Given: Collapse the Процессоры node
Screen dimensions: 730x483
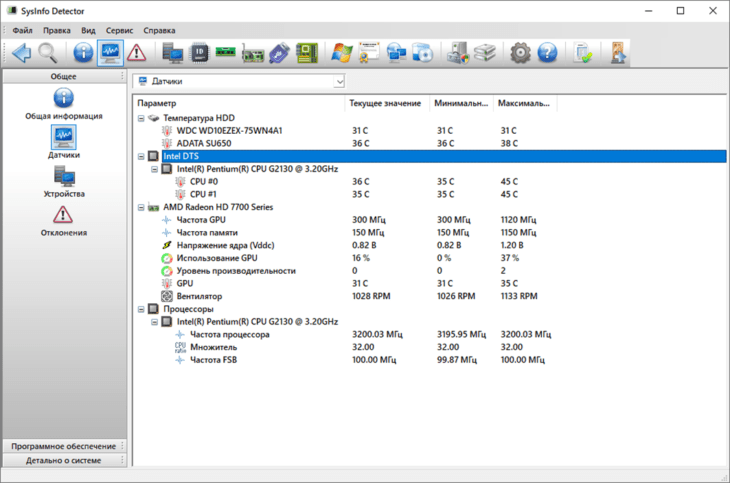Looking at the screenshot, I should 141,309.
